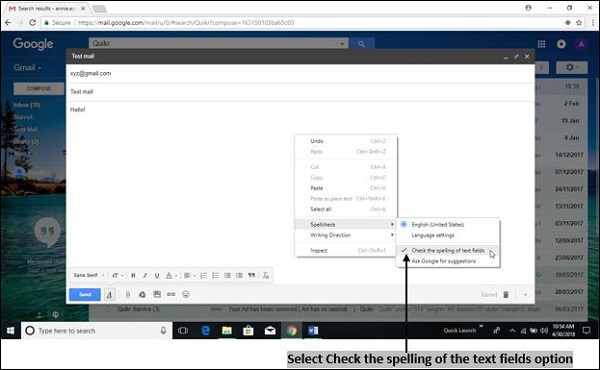Attach files using the paperclip icon
Viewport: 600px width, 370px height.
[x=128, y=294]
